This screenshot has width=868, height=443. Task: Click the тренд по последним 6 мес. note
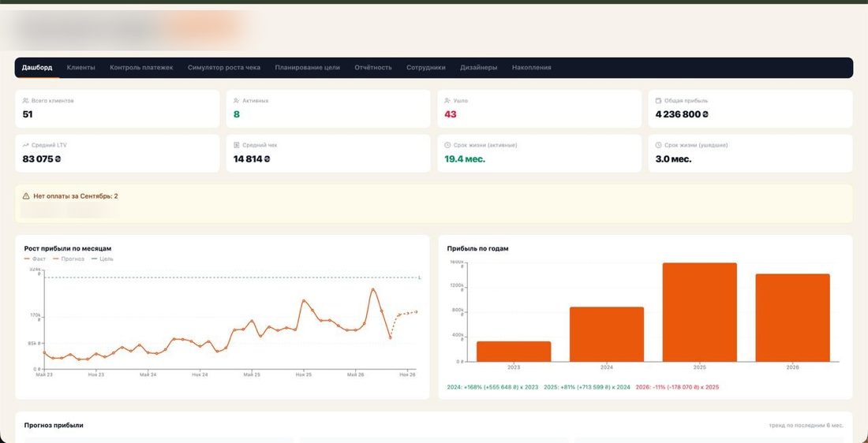[806, 426]
